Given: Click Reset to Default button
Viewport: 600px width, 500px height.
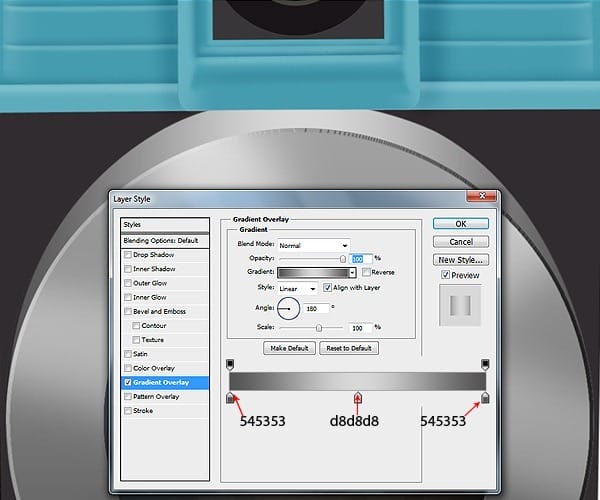Looking at the screenshot, I should 349,348.
